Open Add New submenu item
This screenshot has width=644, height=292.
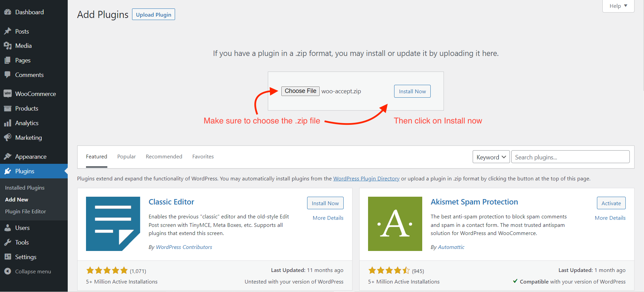click(x=17, y=199)
